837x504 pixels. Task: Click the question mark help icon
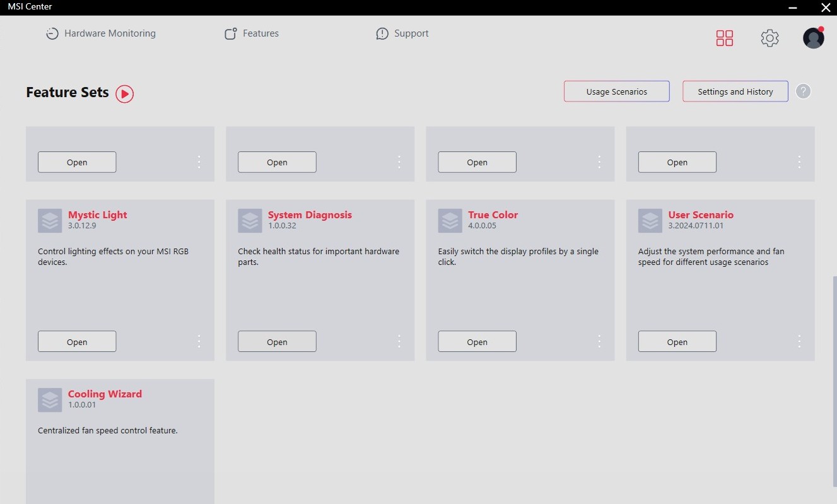[803, 91]
